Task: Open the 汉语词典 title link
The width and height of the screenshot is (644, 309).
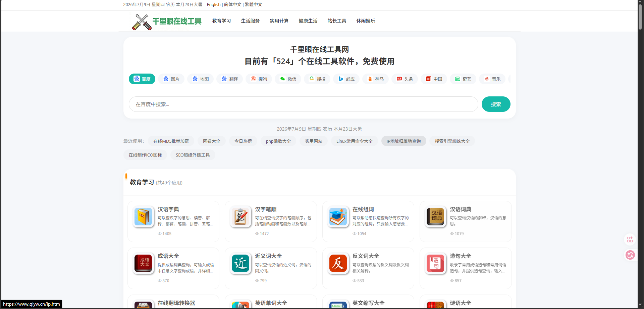Action: [x=461, y=209]
